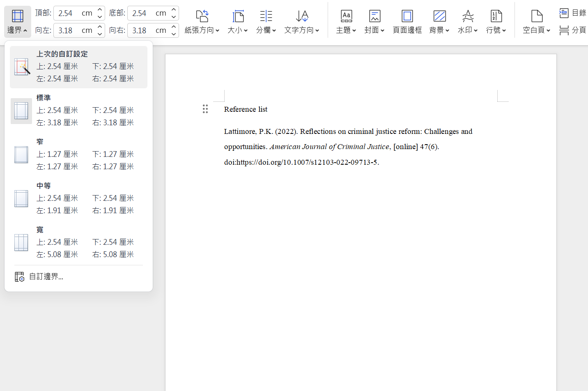Pick the 寬 wide margin preset

point(78,243)
